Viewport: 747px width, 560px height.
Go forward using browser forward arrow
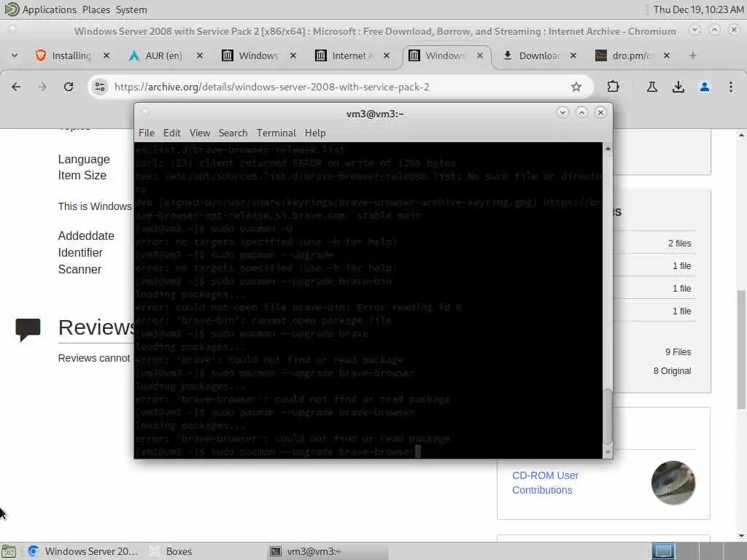pos(42,87)
